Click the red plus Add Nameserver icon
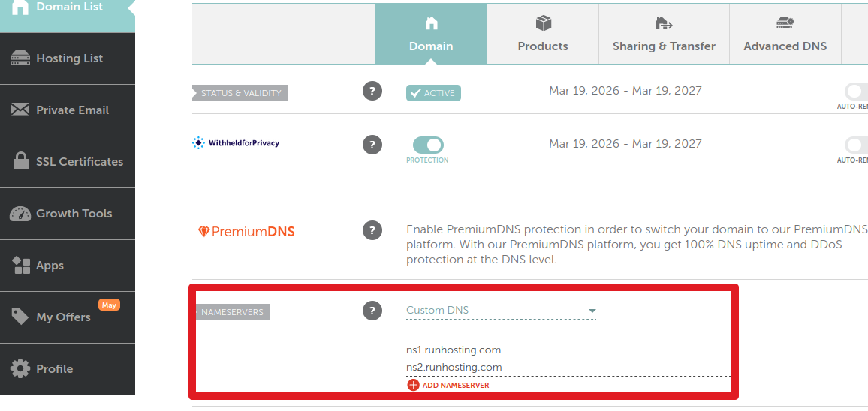 pos(413,385)
